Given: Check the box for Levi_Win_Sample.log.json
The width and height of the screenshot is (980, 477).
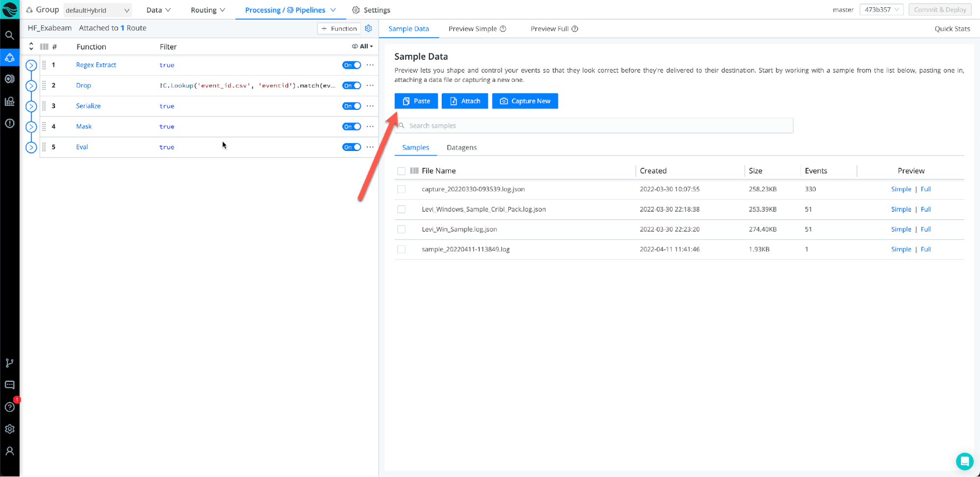Looking at the screenshot, I should click(402, 229).
